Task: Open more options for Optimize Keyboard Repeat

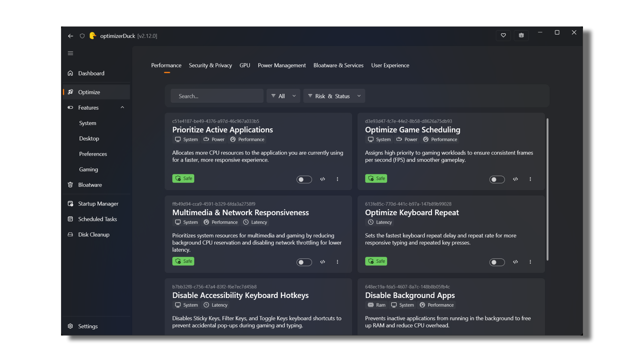Action: (530, 262)
